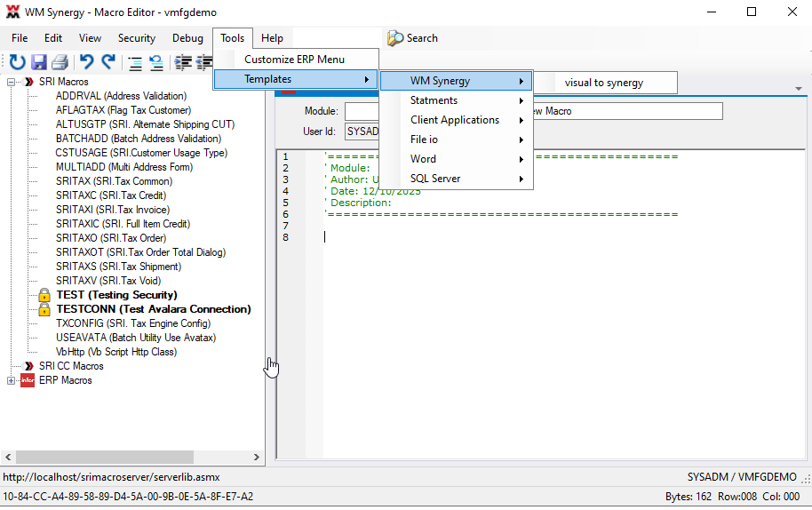Select SRITAXC (SRI.Tax Credit) macro
This screenshot has height=510, width=812.
click(111, 195)
